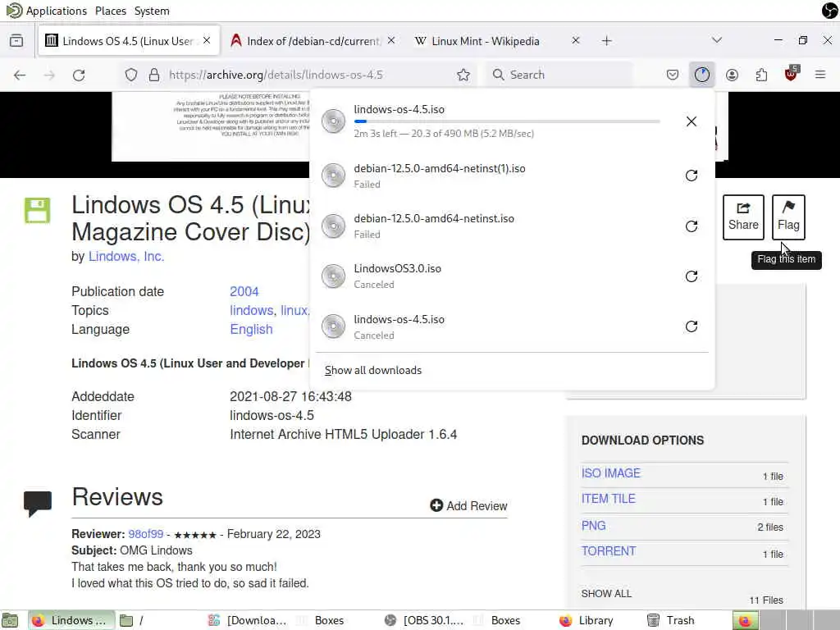Image resolution: width=840 pixels, height=630 pixels.
Task: Click the Share button
Action: point(743,217)
